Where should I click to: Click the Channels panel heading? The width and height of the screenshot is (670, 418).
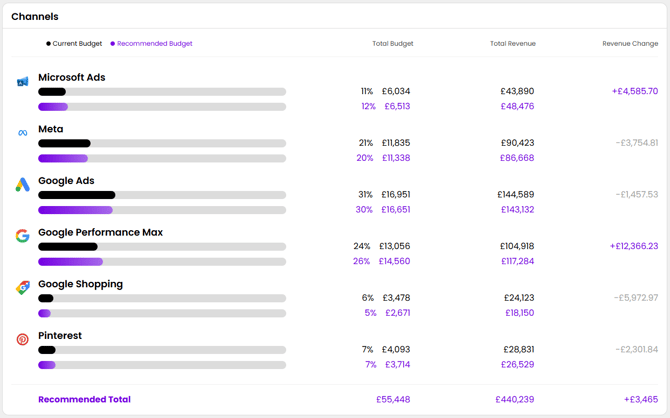click(x=35, y=17)
